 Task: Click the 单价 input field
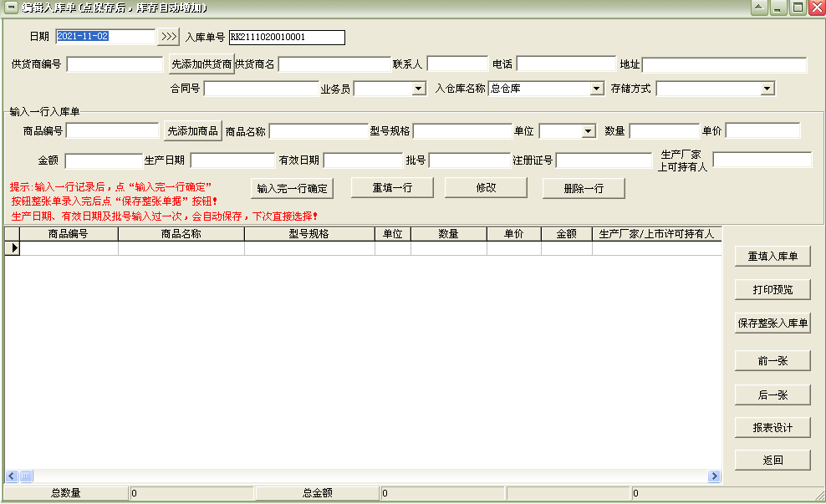[762, 130]
